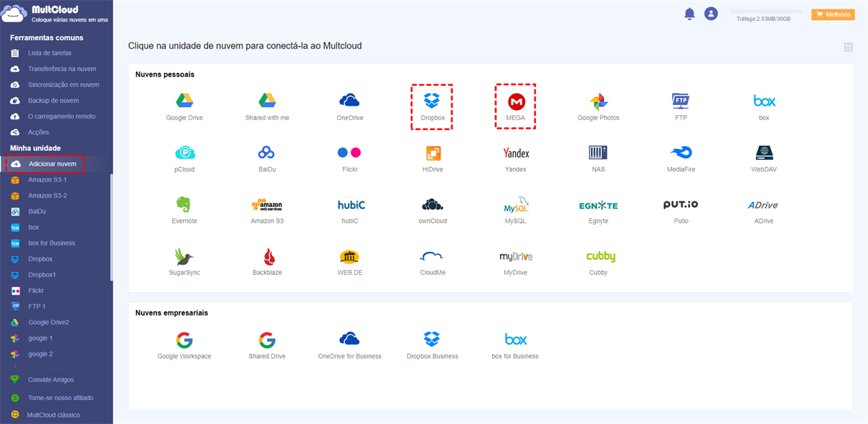Connect a NAS device

(x=598, y=158)
